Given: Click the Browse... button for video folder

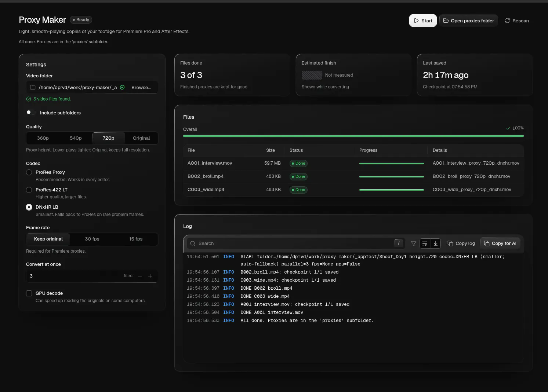Looking at the screenshot, I should click(141, 87).
